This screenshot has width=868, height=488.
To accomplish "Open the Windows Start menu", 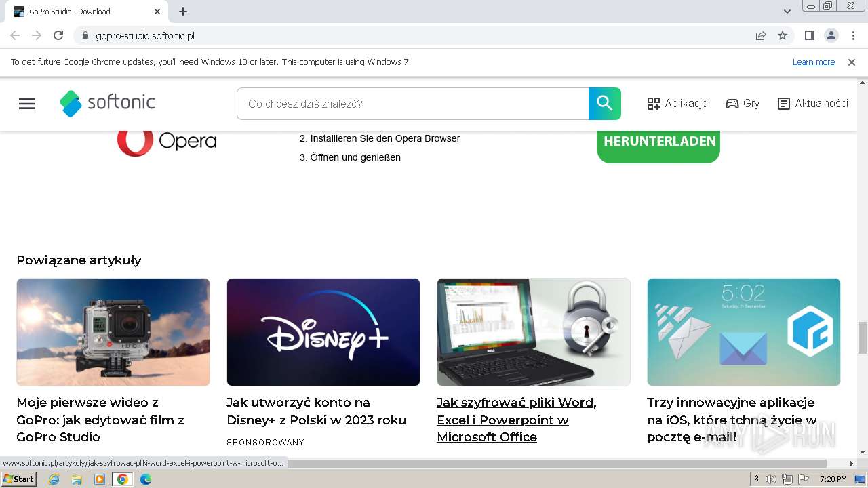I will [x=18, y=479].
